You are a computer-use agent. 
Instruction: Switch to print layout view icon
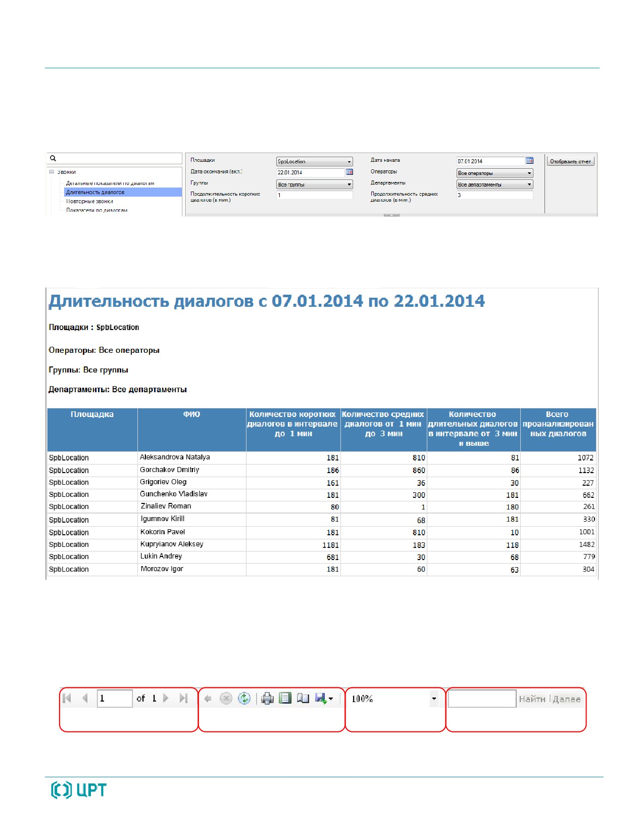tap(285, 698)
